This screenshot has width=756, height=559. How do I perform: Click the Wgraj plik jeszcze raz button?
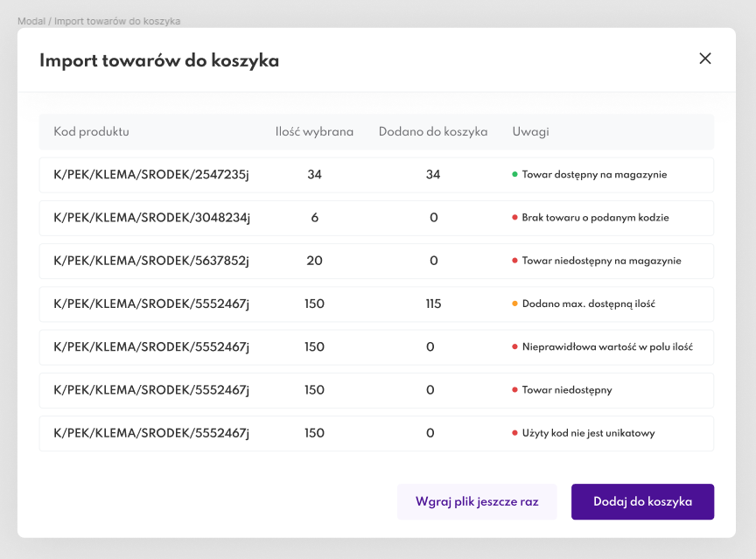point(477,502)
